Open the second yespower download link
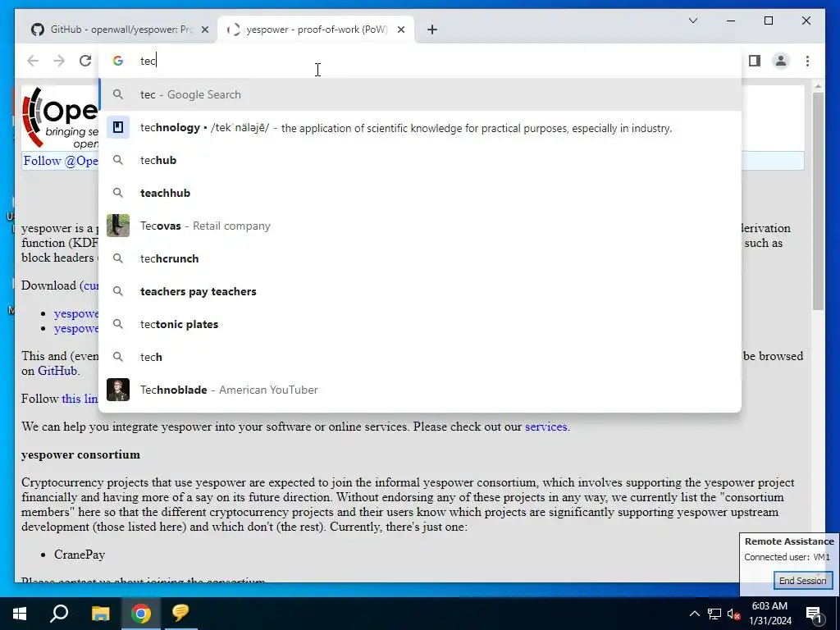 (76, 328)
